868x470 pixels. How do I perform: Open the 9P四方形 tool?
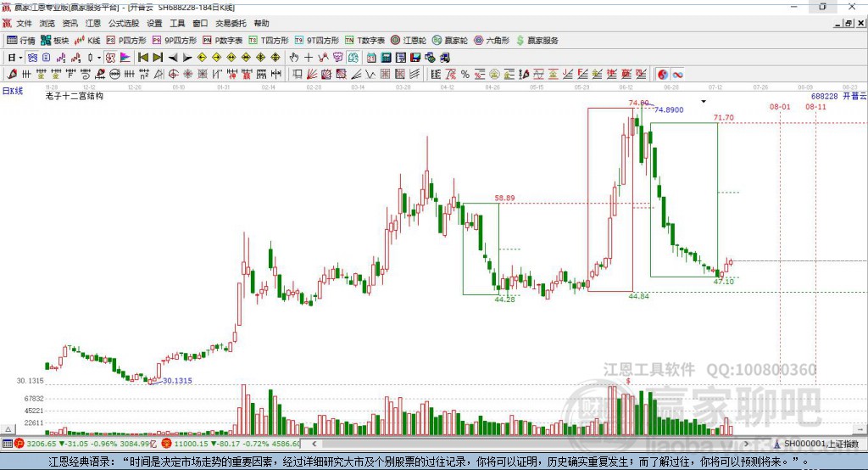click(175, 41)
